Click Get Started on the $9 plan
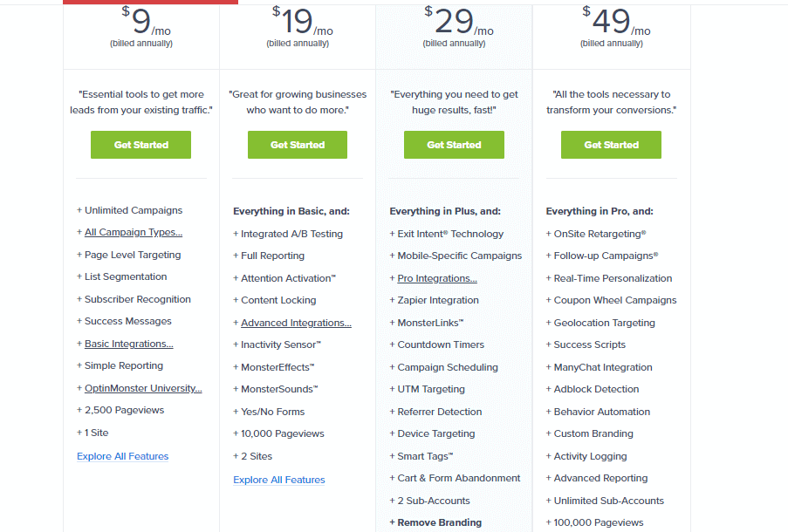This screenshot has width=788, height=532. pos(140,145)
